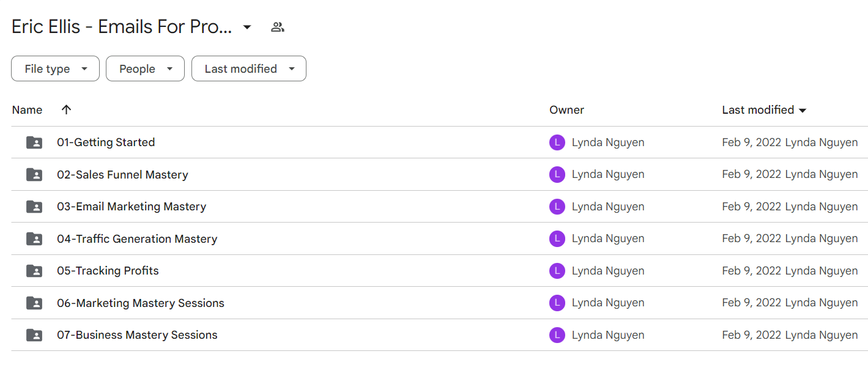Click the 05-Tracking Profits folder icon
This screenshot has width=868, height=384.
(x=34, y=271)
